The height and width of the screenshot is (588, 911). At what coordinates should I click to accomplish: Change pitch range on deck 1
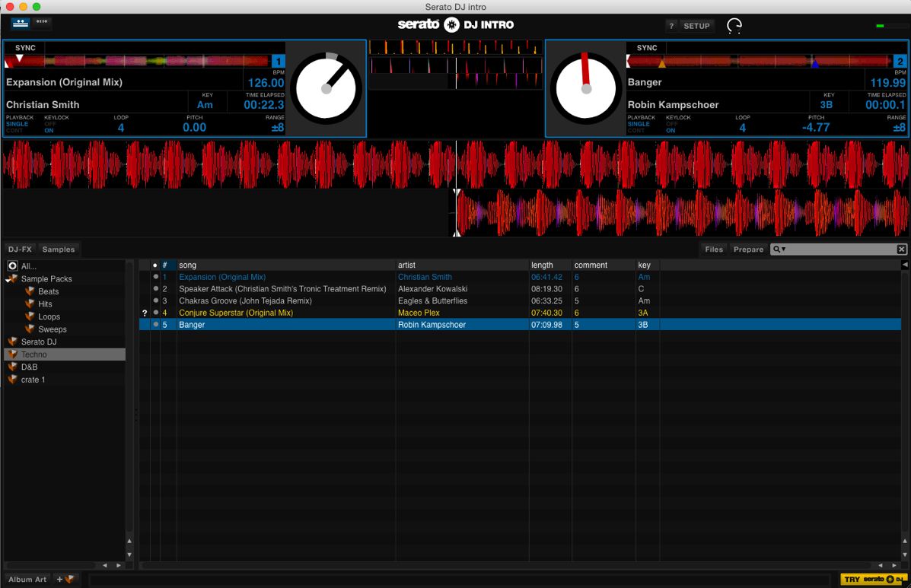[277, 128]
